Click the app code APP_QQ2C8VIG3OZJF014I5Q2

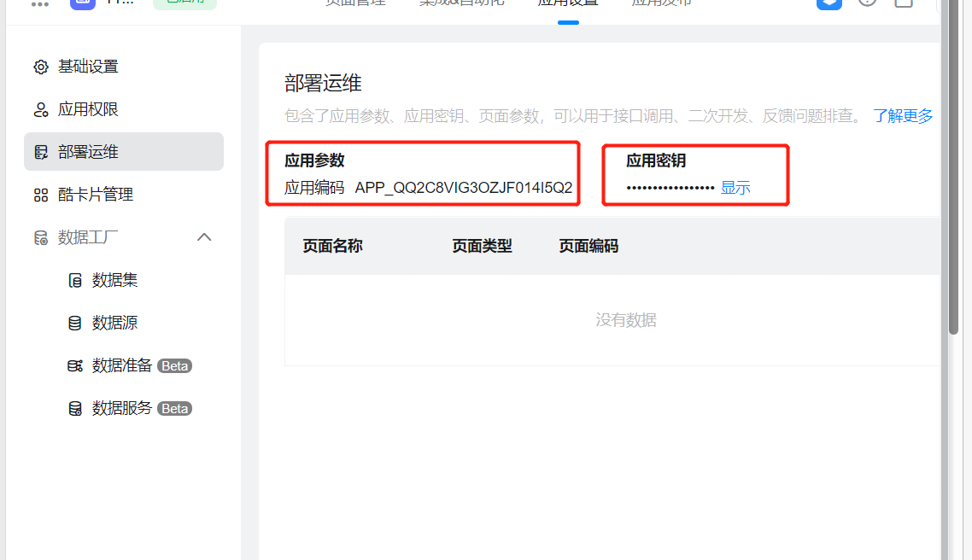464,188
